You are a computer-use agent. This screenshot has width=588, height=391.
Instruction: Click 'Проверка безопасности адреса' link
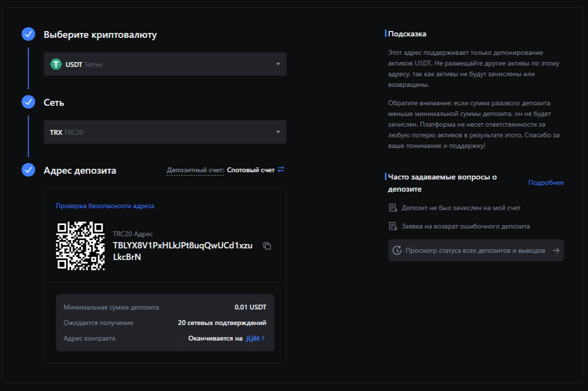click(x=105, y=206)
